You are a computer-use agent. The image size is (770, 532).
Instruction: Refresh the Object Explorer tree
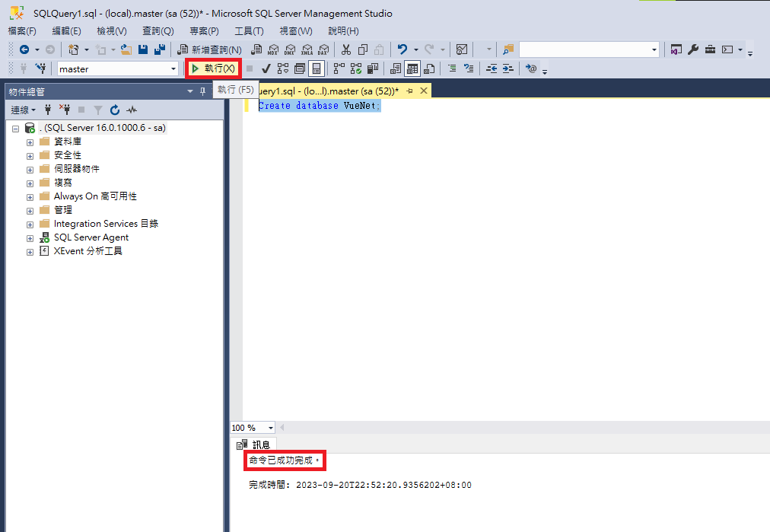click(115, 110)
